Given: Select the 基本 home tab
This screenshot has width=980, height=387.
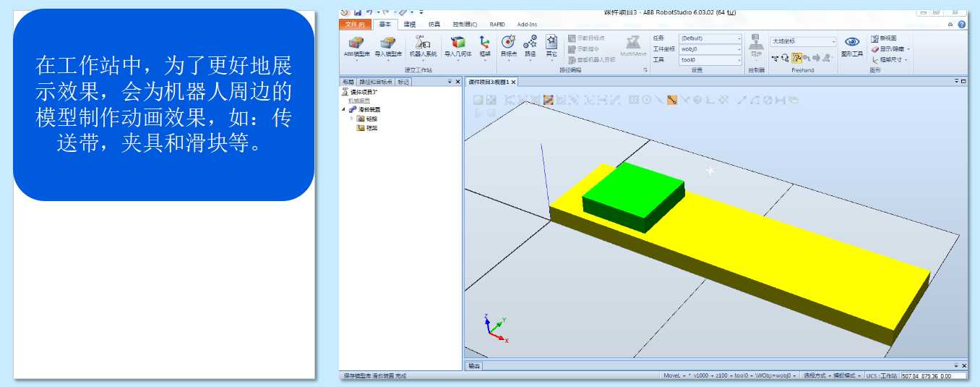Looking at the screenshot, I should (385, 25).
